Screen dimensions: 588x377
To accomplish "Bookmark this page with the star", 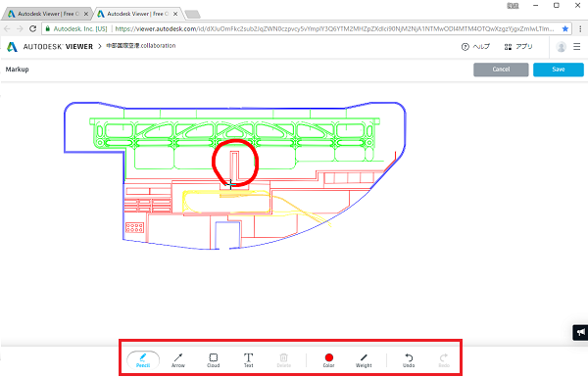I will click(565, 28).
